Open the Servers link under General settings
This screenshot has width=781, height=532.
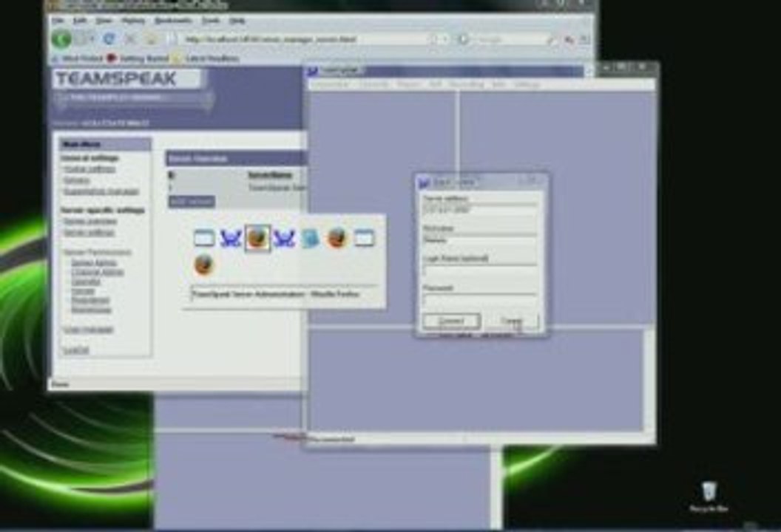coord(77,180)
